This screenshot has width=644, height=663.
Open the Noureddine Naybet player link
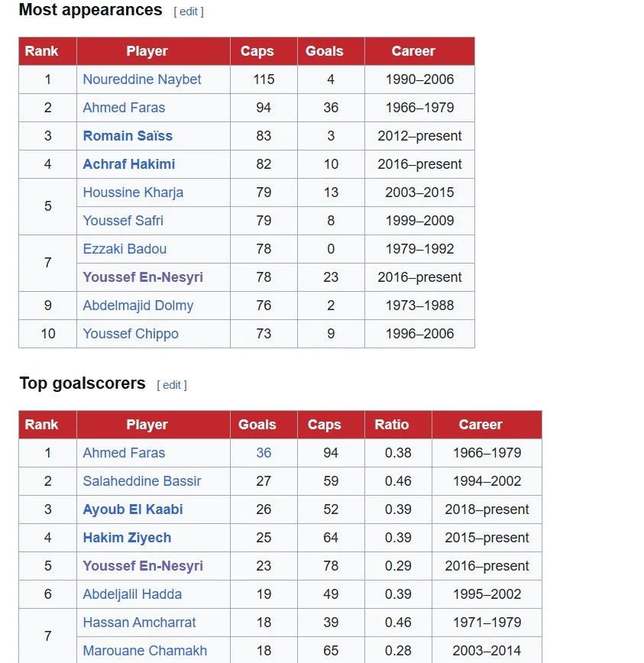pos(142,79)
